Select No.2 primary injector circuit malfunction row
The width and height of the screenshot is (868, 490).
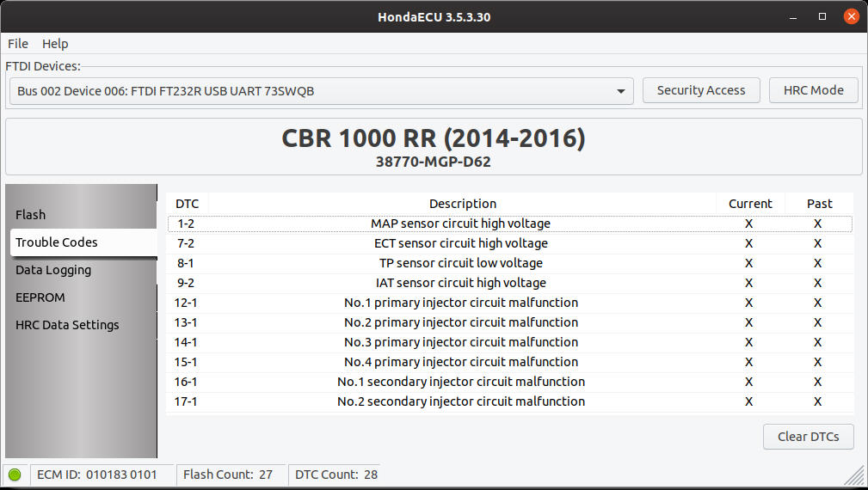[510, 322]
